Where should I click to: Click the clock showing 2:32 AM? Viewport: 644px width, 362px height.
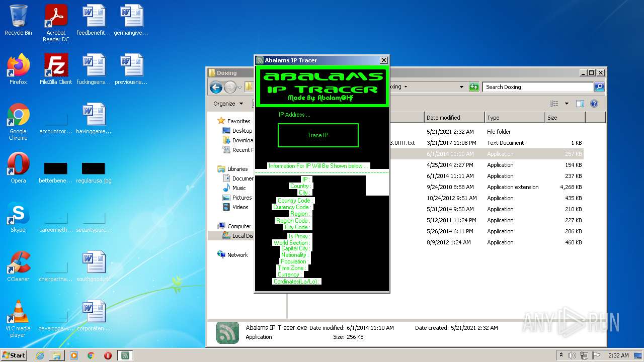coord(618,355)
